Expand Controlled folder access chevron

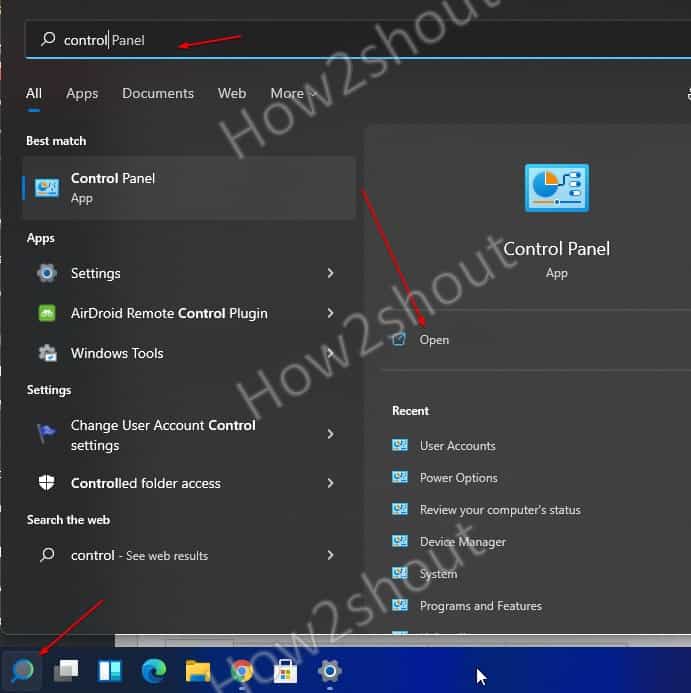(330, 483)
